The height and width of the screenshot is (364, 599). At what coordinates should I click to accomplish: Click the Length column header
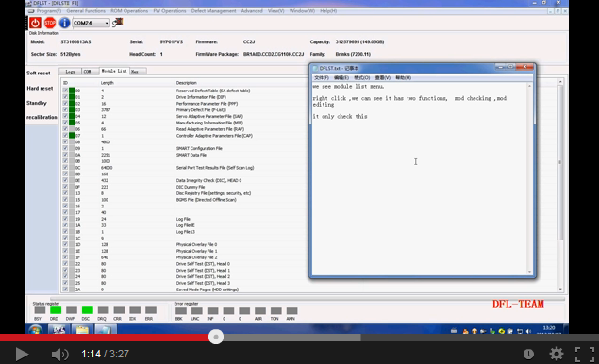[x=107, y=83]
